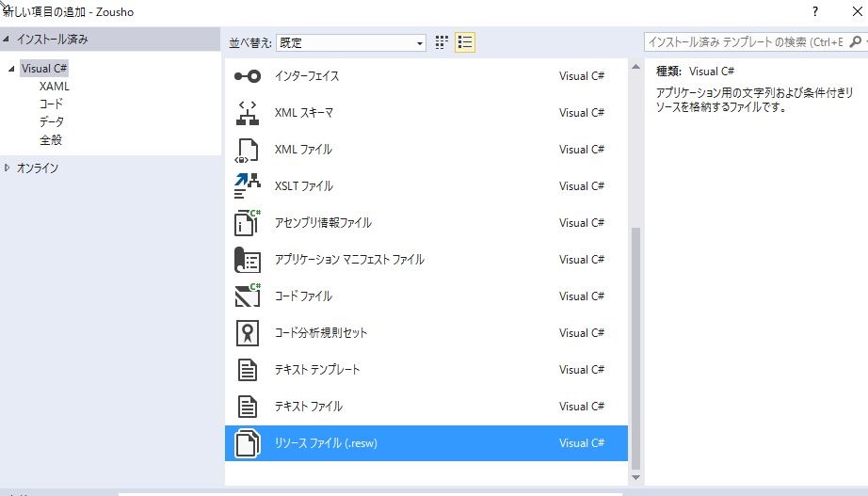Collapse the Visual C# tree node
868x496 pixels.
coord(11,69)
